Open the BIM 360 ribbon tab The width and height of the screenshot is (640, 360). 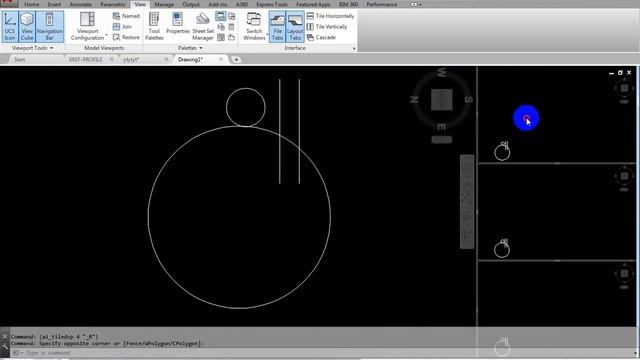coord(348,4)
